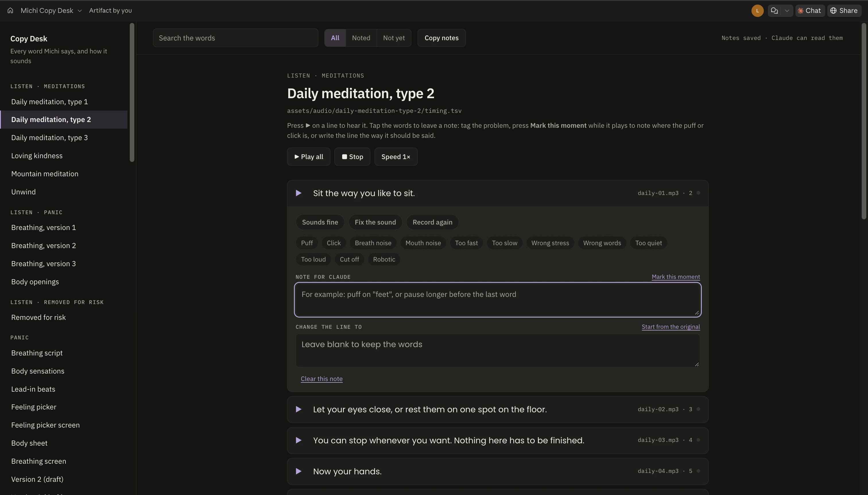
Task: Select the All filter
Action: [x=335, y=38]
